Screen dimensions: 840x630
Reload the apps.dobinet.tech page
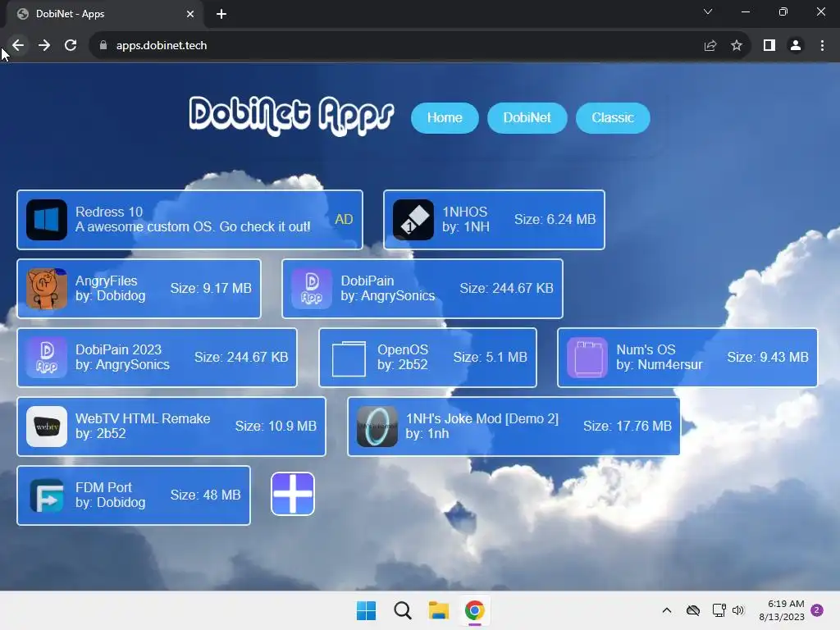pos(71,46)
